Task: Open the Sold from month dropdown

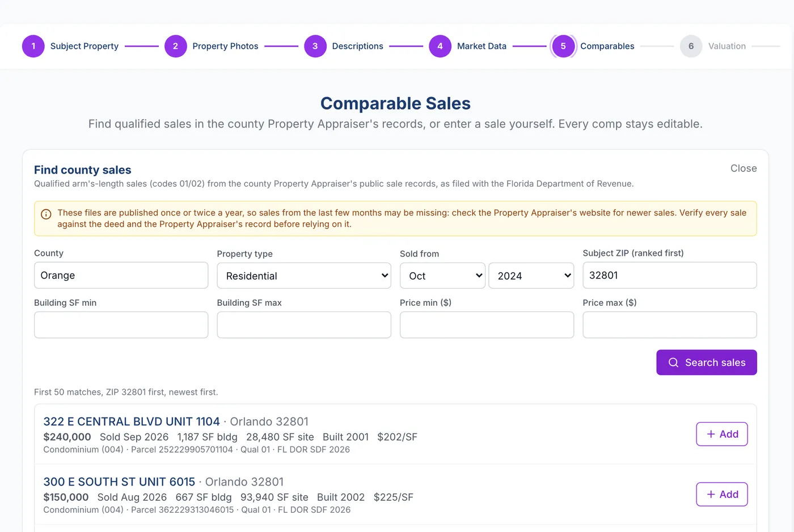Action: pyautogui.click(x=442, y=276)
